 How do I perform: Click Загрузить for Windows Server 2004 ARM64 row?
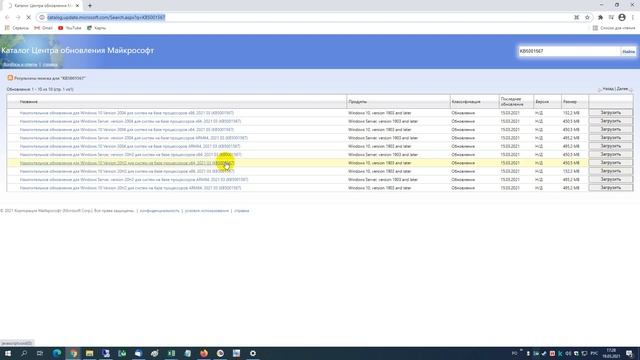point(611,138)
